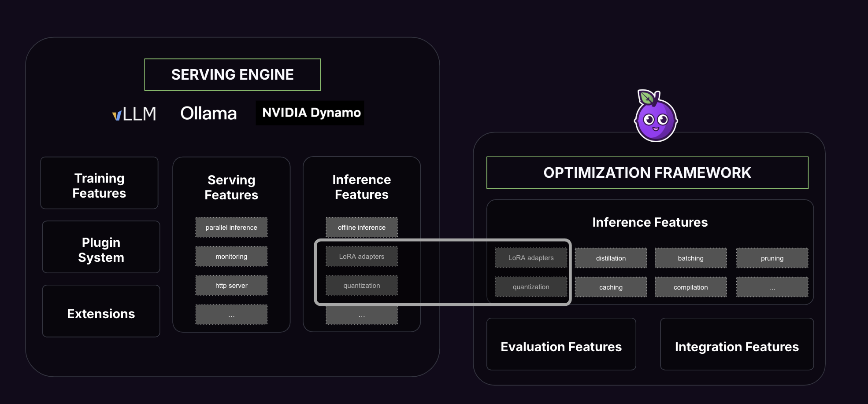Click the offline inference chip
868x404 pixels.
coord(361,228)
